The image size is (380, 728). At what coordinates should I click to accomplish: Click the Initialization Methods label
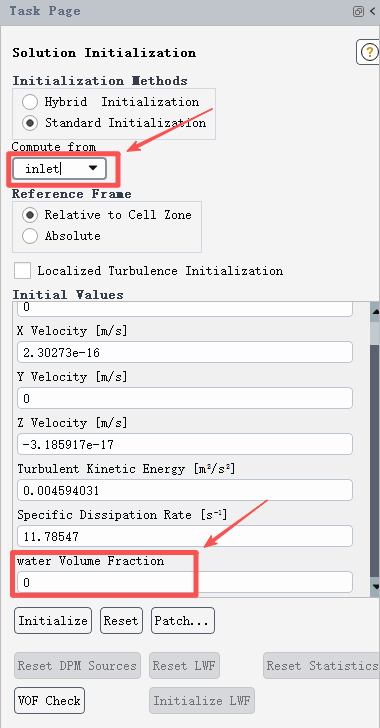(x=100, y=81)
